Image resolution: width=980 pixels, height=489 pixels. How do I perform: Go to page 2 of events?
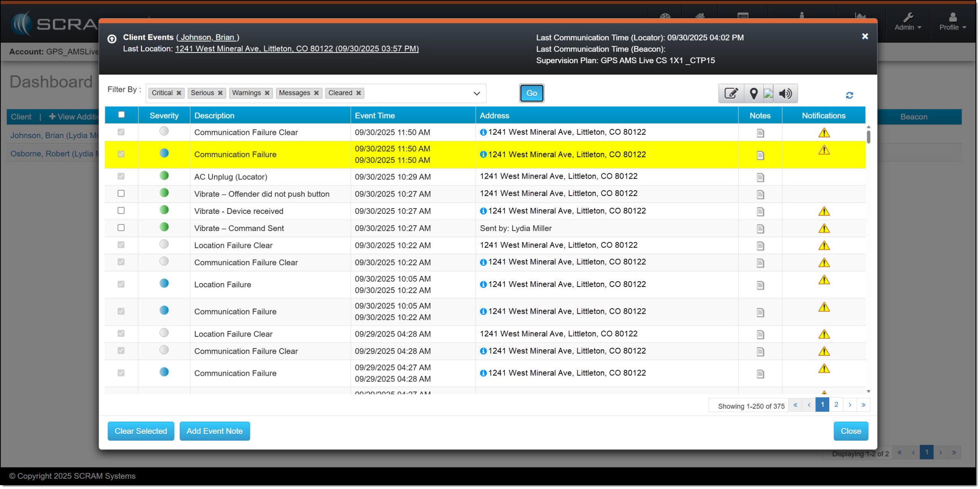[x=836, y=405]
